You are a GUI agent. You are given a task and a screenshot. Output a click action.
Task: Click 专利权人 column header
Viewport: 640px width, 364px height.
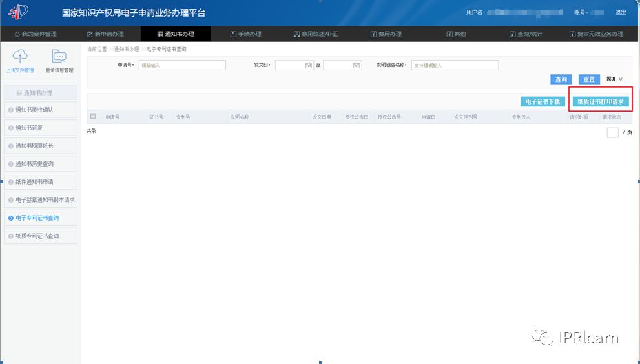tap(521, 117)
